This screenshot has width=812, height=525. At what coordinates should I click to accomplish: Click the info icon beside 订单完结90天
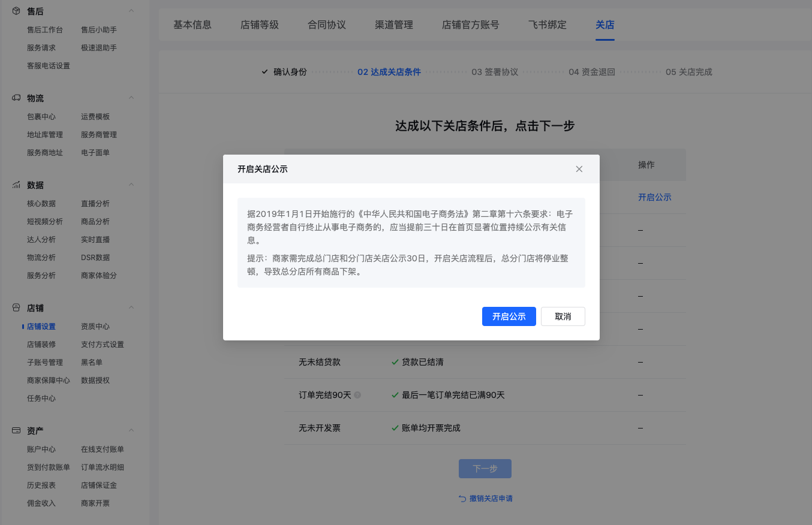coord(356,394)
